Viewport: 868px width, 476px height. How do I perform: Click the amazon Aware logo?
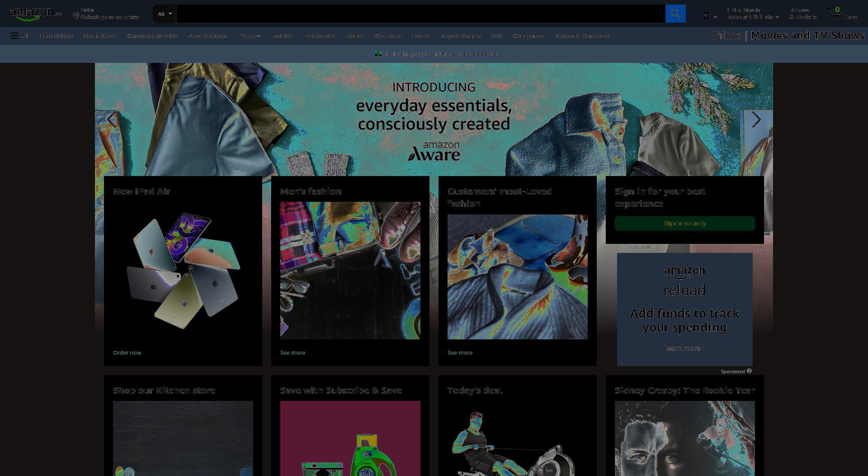coord(434,151)
